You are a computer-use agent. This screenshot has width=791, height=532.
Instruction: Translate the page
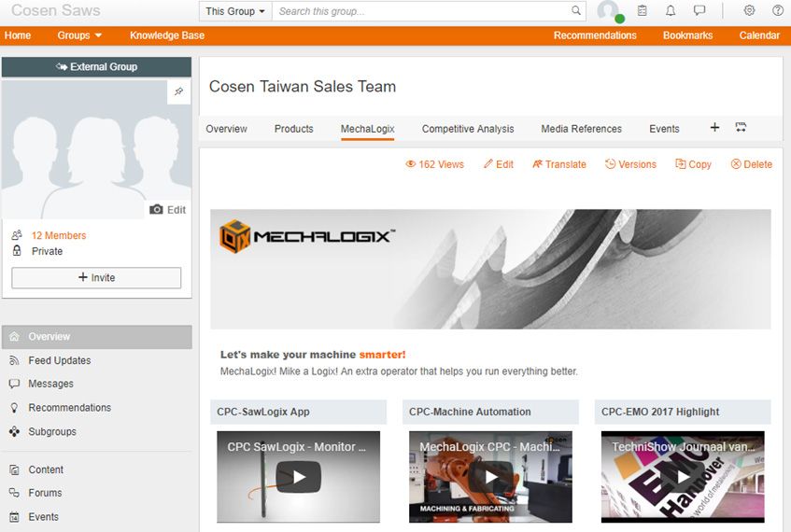click(x=559, y=164)
